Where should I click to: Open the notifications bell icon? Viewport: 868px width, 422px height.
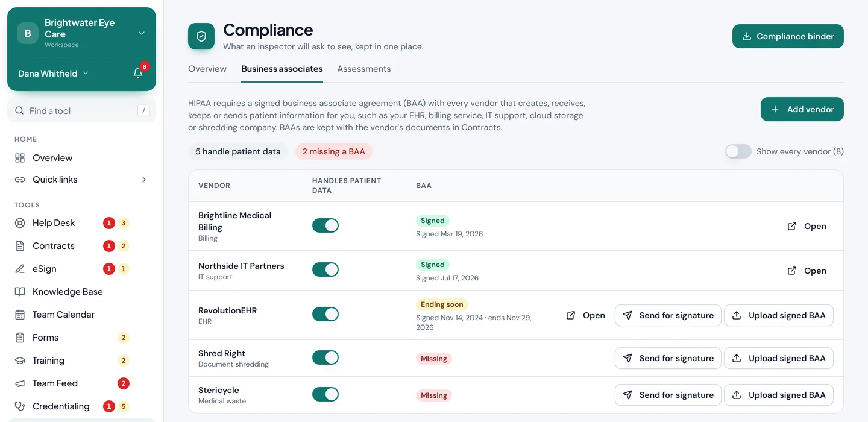click(138, 73)
